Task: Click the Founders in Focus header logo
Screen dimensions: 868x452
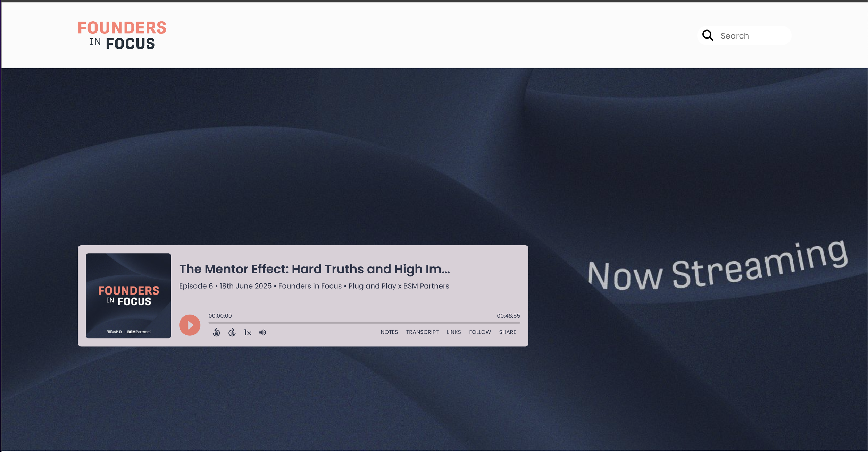Action: (122, 35)
